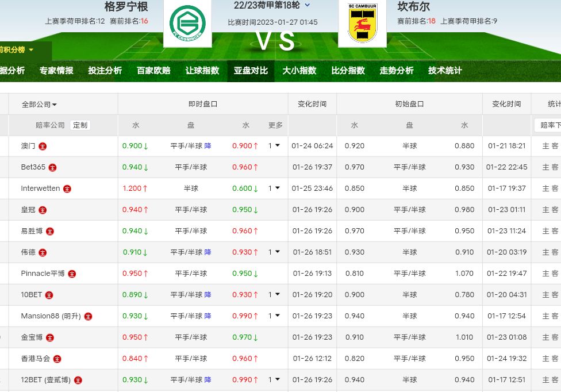Open the 皇冠 company link
Screen dimensions: 561x392
(28, 210)
